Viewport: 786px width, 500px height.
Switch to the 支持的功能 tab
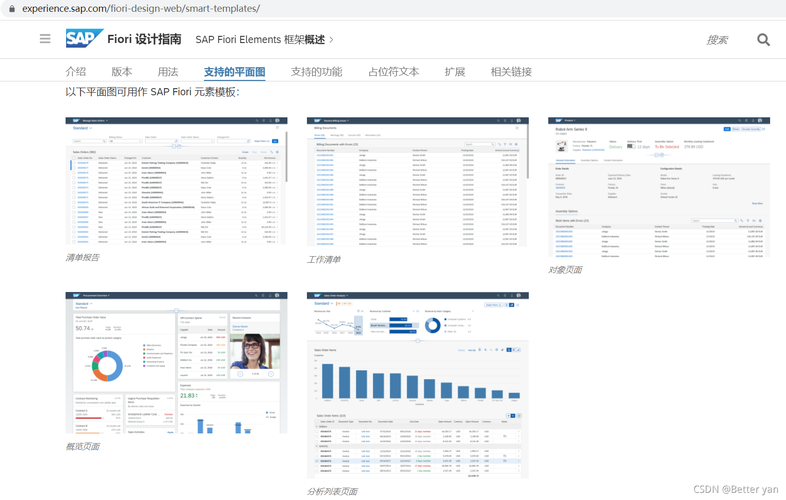(317, 72)
